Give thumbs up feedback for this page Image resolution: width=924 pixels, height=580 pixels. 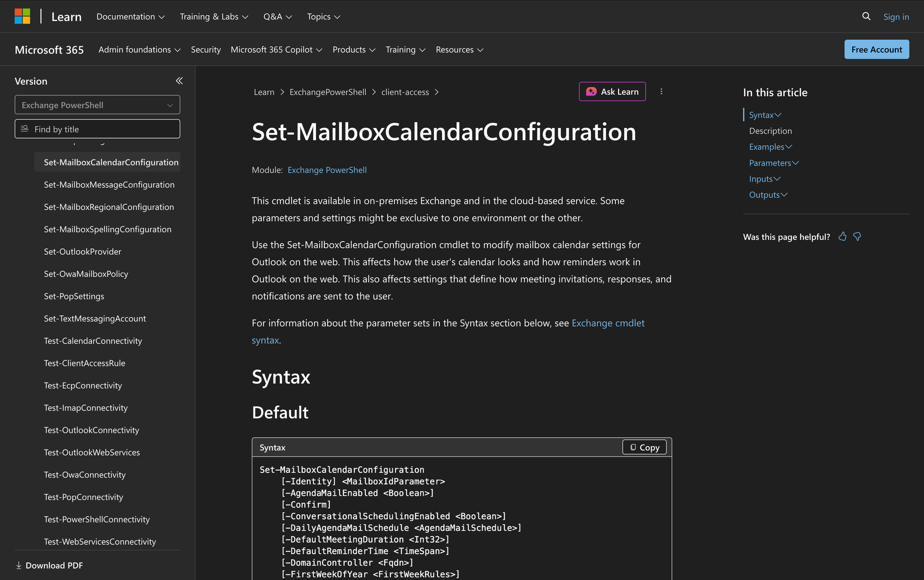pos(843,237)
